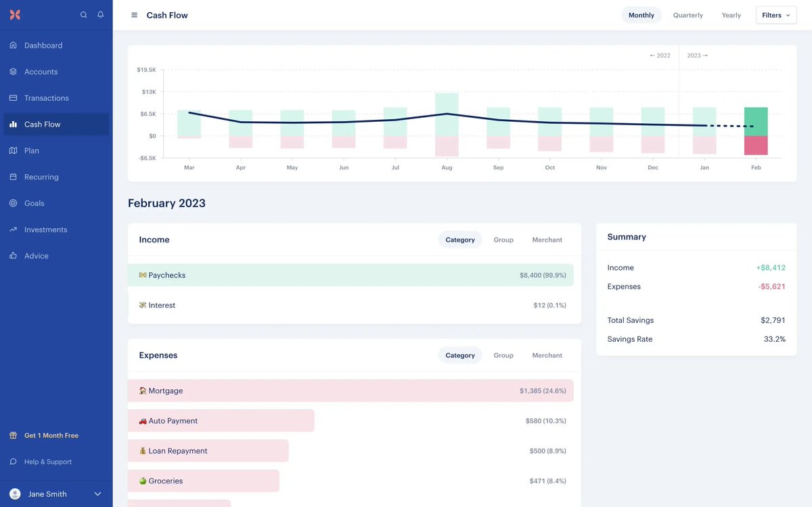Image resolution: width=812 pixels, height=507 pixels.
Task: Click Total Savings $2,791 value
Action: coord(773,320)
